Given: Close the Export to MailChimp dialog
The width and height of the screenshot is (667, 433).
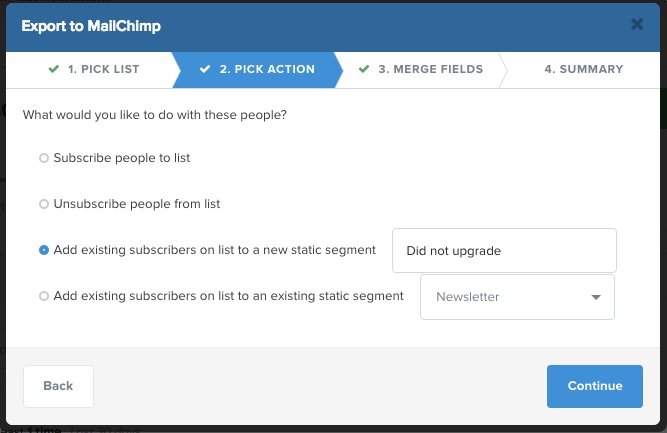Looking at the screenshot, I should pos(637,24).
